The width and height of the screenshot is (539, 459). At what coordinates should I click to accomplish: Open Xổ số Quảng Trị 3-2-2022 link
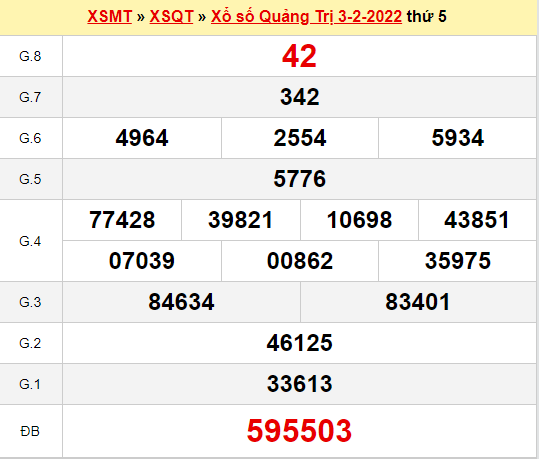[306, 17]
